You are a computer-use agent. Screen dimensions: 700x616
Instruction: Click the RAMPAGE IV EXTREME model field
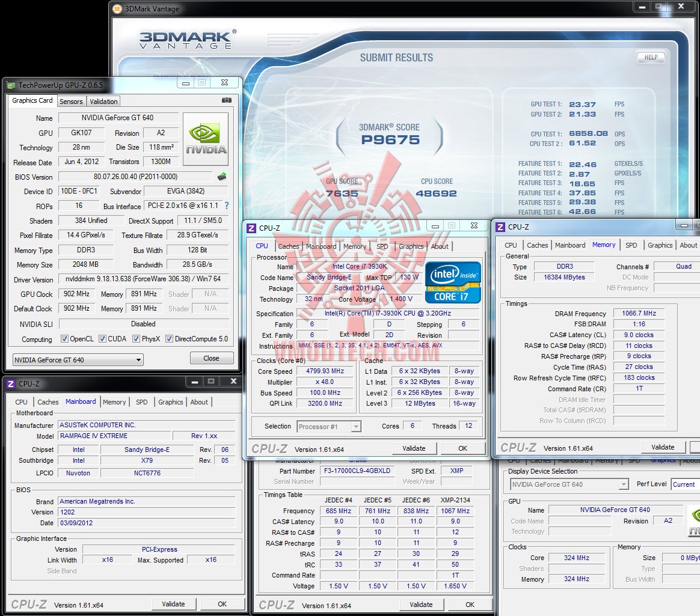pyautogui.click(x=114, y=436)
